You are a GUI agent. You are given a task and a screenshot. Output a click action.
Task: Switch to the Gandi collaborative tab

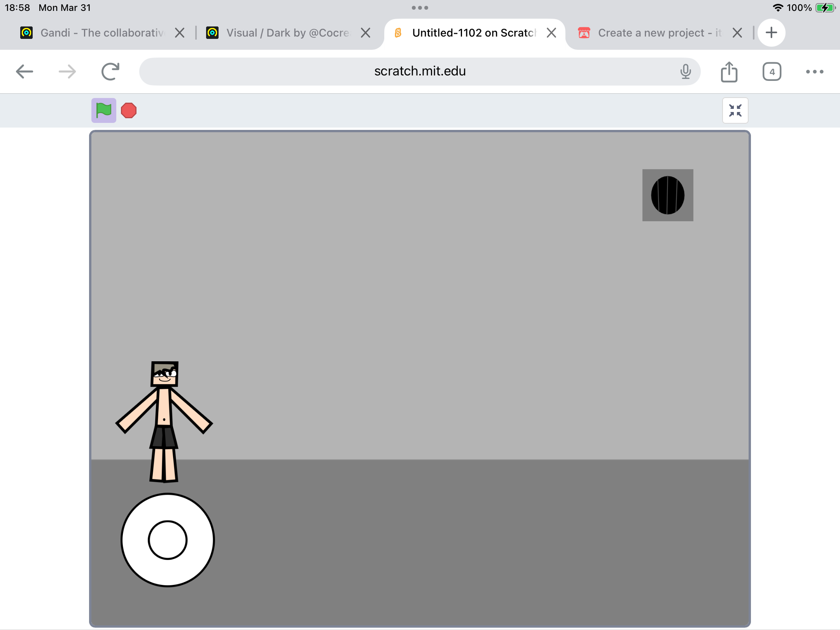101,33
